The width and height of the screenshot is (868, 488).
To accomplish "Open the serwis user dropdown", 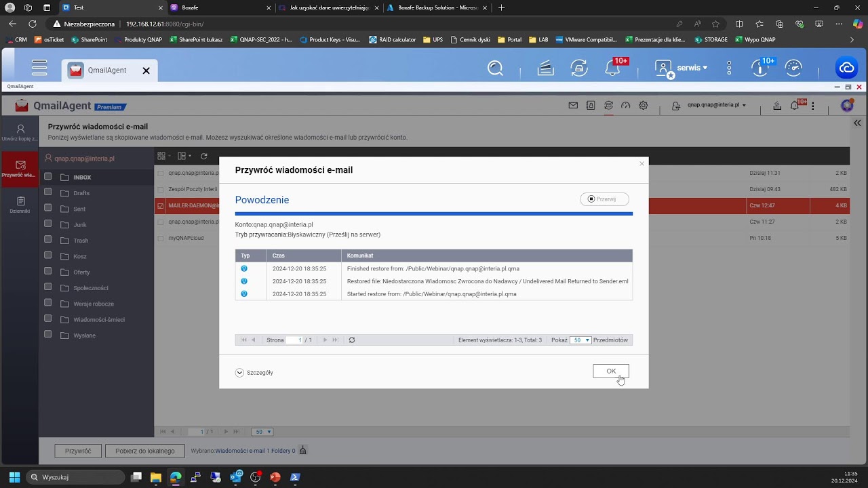I will (x=681, y=68).
